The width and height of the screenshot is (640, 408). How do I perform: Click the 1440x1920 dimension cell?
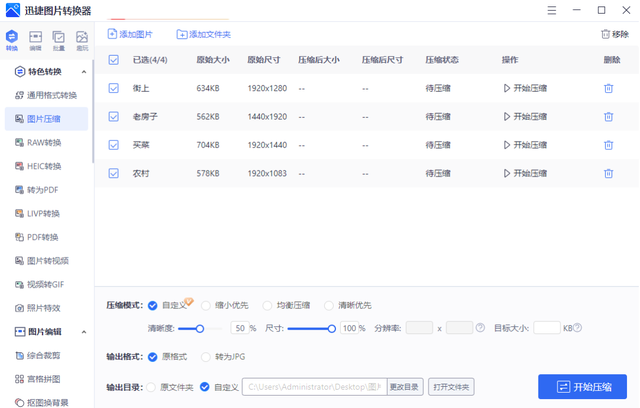coord(267,117)
